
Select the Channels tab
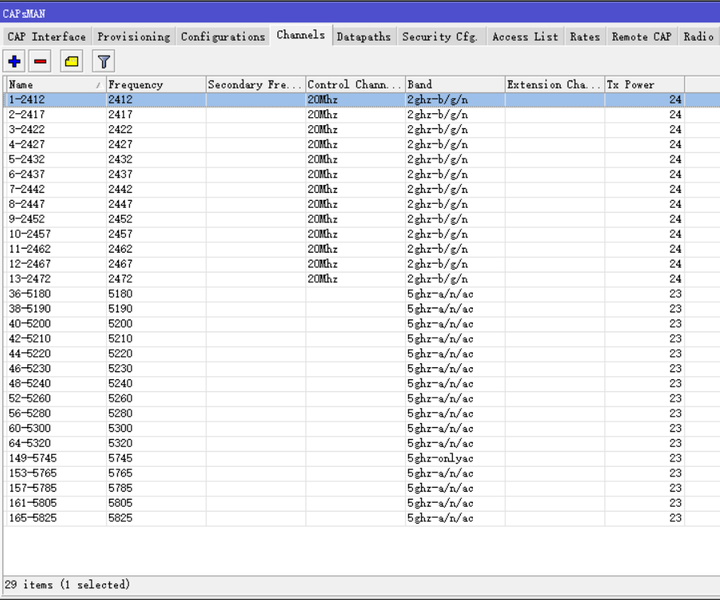point(301,35)
